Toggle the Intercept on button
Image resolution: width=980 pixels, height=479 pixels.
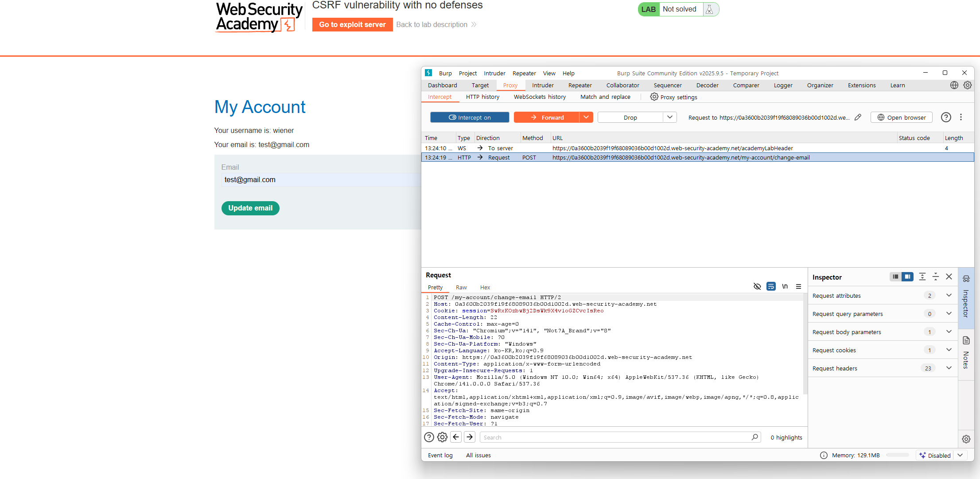coord(470,117)
